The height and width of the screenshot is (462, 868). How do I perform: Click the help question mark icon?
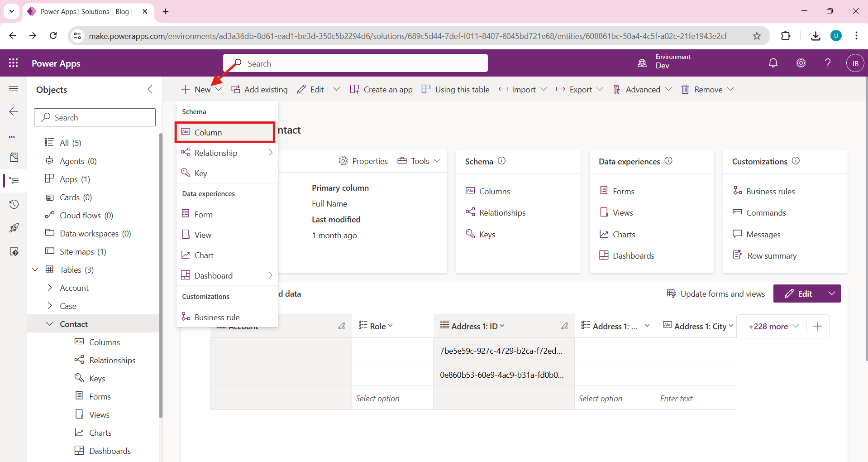point(828,63)
